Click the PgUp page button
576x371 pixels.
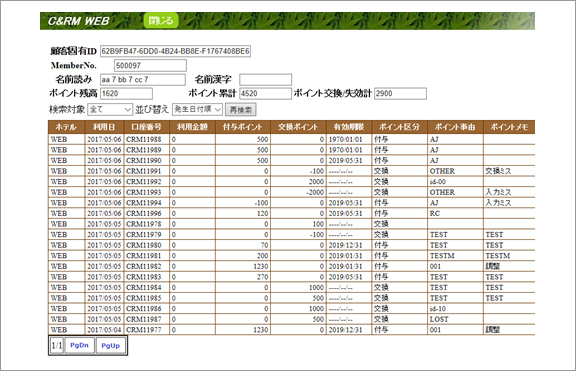[111, 345]
